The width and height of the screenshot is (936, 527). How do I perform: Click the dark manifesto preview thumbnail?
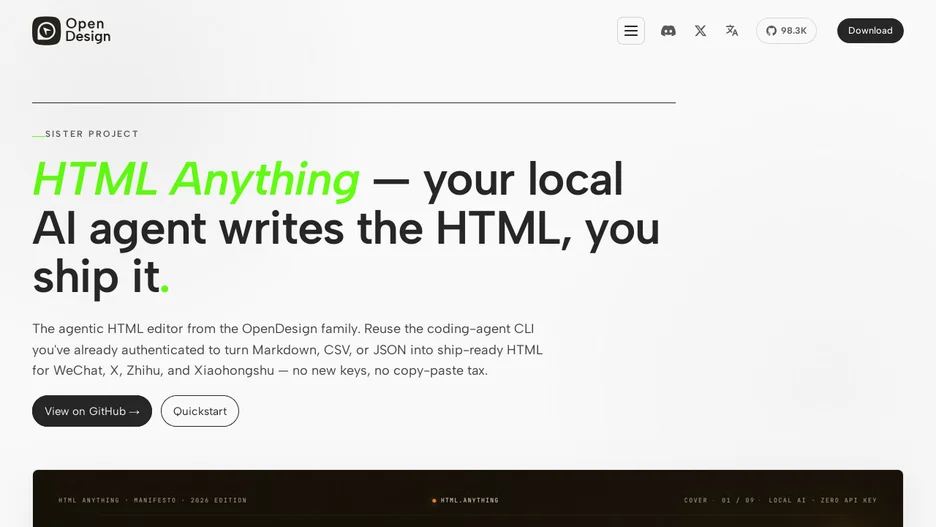pyautogui.click(x=467, y=498)
